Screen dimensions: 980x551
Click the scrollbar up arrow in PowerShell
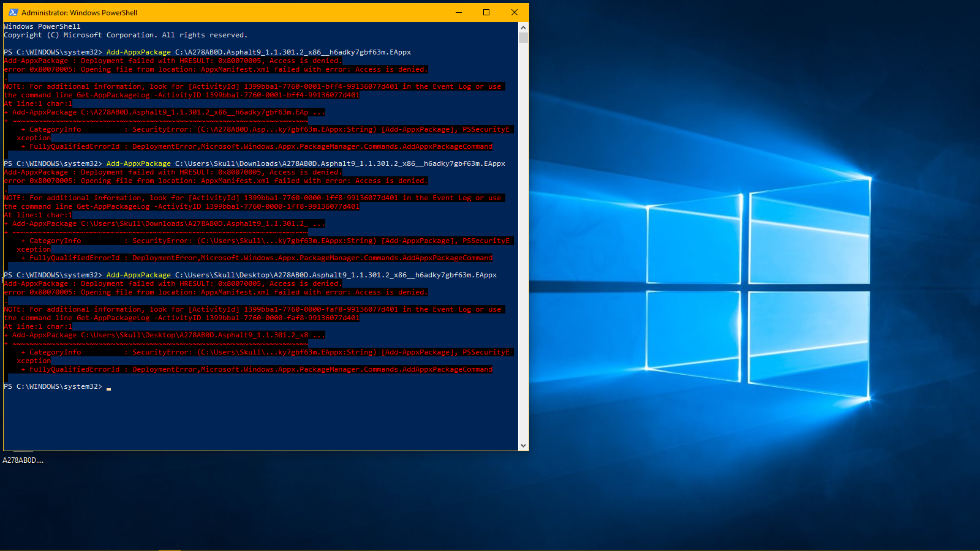pyautogui.click(x=523, y=28)
